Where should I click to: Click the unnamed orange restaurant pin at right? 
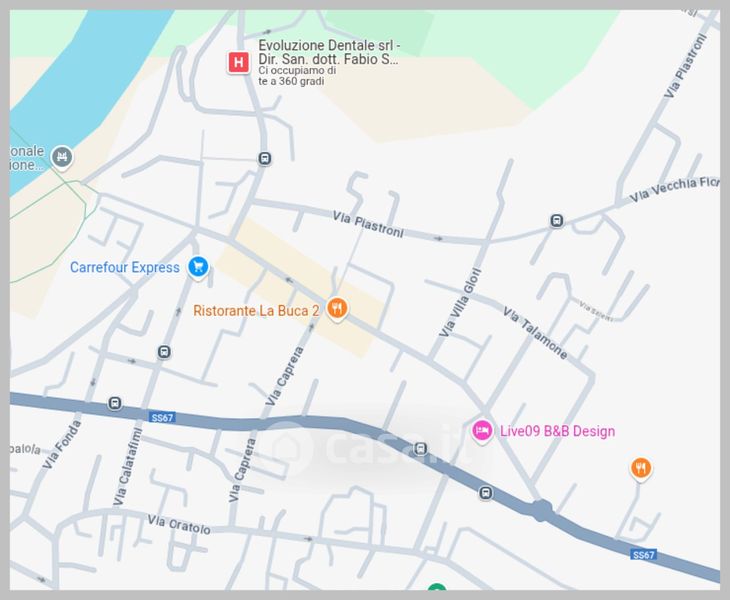pyautogui.click(x=641, y=468)
